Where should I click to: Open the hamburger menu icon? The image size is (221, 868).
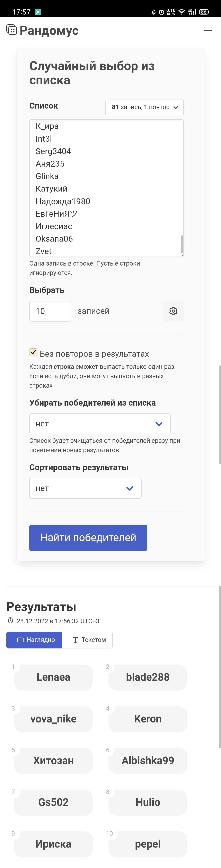207,31
